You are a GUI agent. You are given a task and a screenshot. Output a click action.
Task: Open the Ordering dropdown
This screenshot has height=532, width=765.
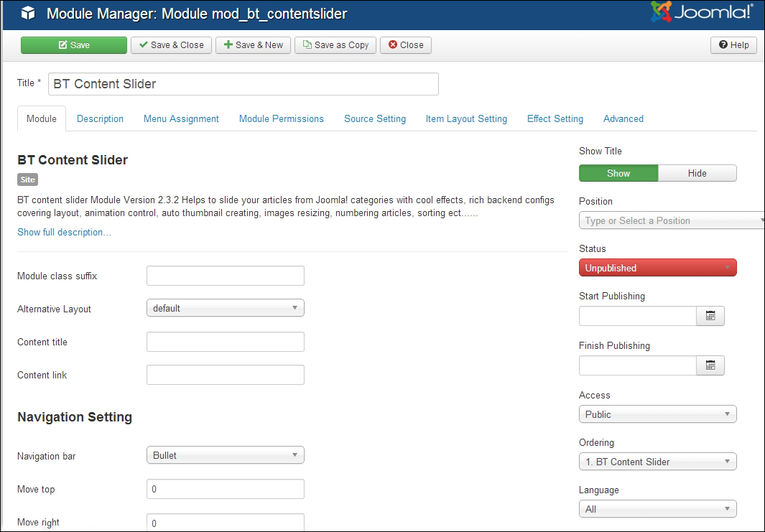click(x=658, y=462)
